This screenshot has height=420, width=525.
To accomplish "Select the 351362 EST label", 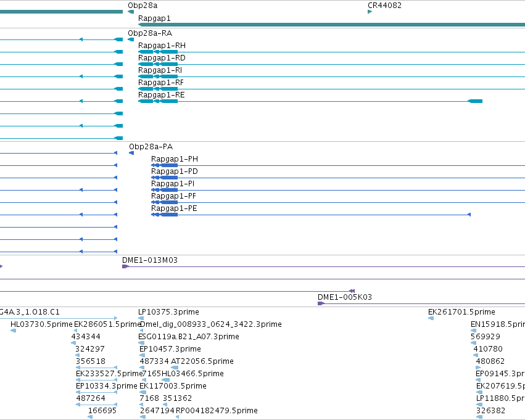I will (178, 398).
